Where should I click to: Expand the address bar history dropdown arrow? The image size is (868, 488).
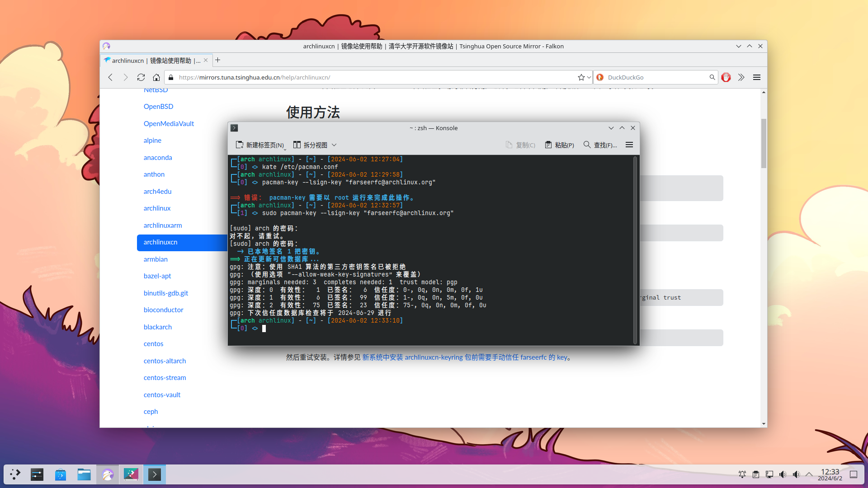tap(589, 77)
